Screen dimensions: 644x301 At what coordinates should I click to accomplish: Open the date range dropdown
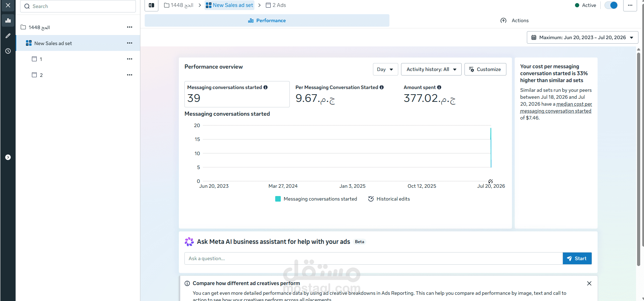pyautogui.click(x=582, y=37)
